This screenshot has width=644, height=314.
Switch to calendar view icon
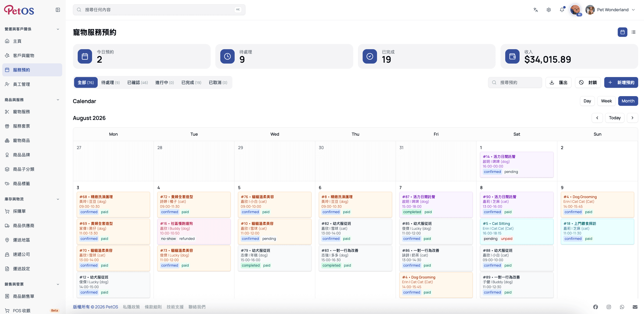622,32
